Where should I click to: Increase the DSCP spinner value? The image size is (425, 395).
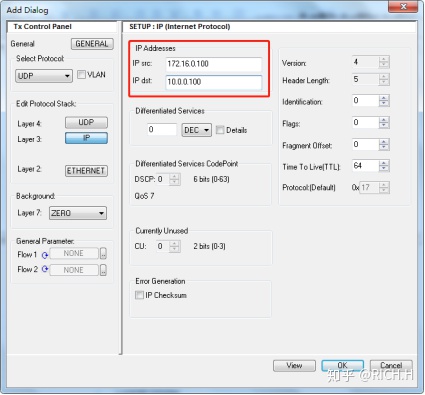click(x=174, y=177)
